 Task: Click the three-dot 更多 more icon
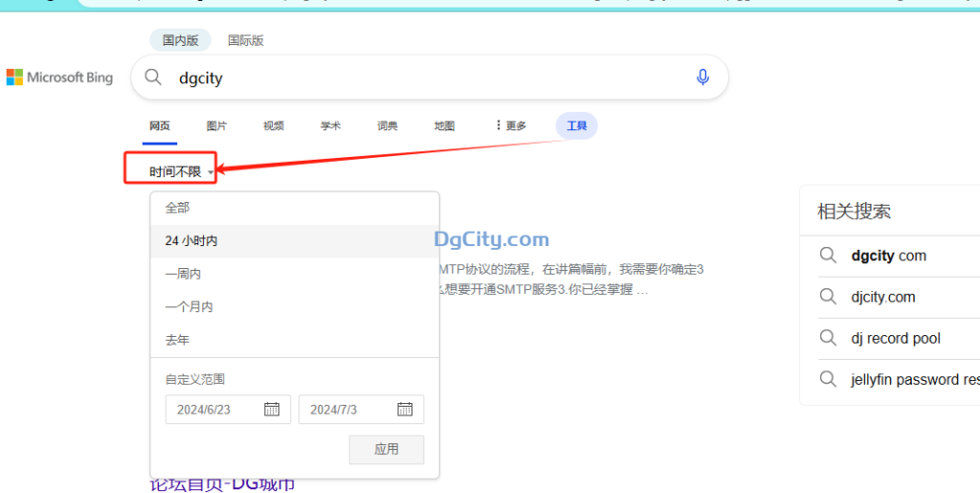click(x=498, y=125)
